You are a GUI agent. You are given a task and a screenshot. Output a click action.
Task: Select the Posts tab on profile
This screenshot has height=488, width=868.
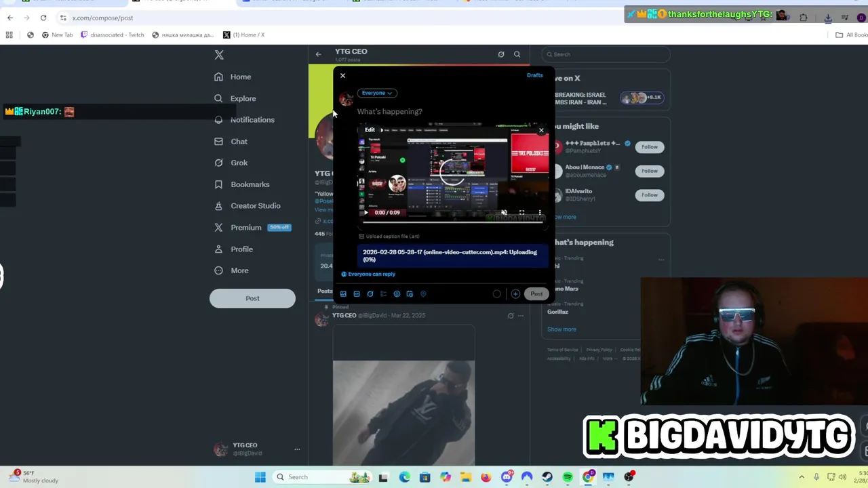pyautogui.click(x=325, y=291)
